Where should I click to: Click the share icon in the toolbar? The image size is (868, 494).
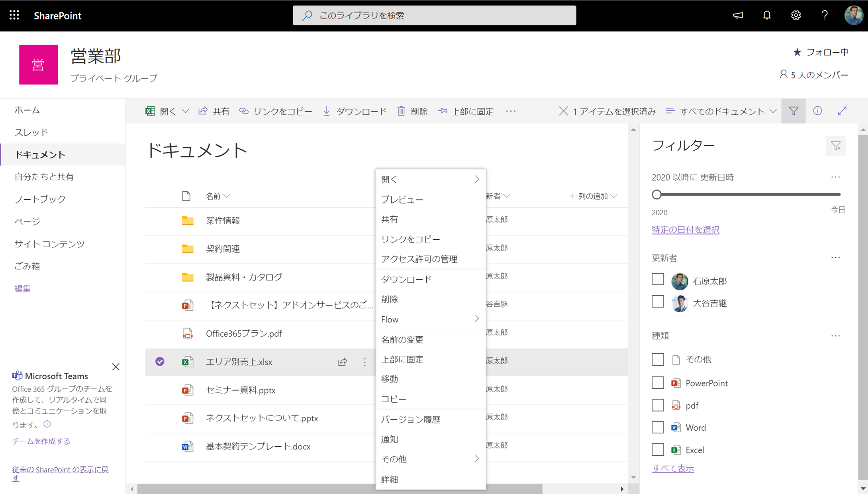coord(203,111)
